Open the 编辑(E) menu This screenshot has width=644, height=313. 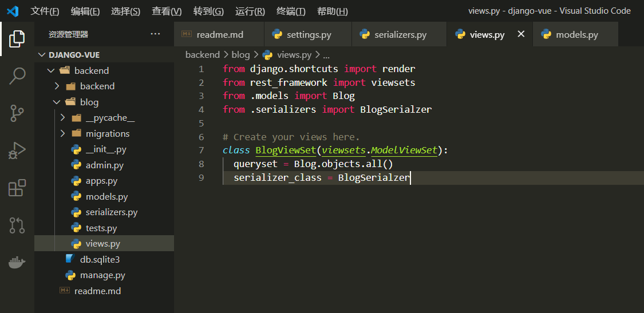coord(85,11)
